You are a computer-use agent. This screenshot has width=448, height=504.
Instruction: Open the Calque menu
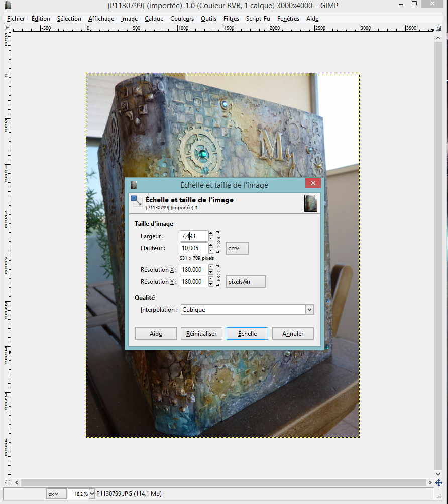pos(154,19)
